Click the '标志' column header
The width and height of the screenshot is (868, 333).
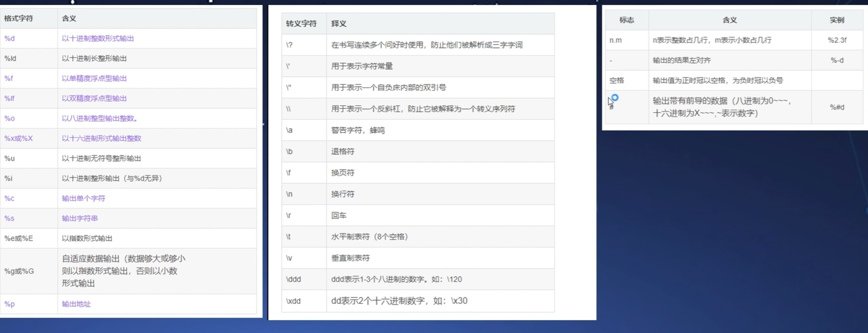627,20
